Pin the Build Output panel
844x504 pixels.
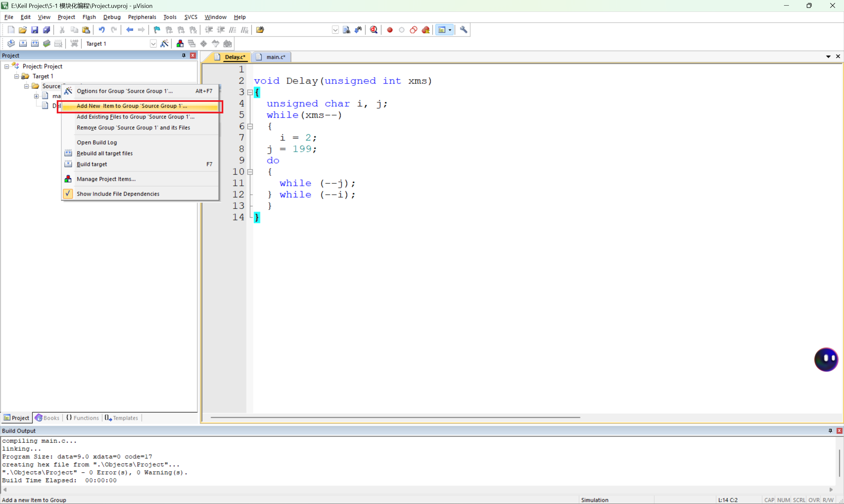pyautogui.click(x=830, y=430)
